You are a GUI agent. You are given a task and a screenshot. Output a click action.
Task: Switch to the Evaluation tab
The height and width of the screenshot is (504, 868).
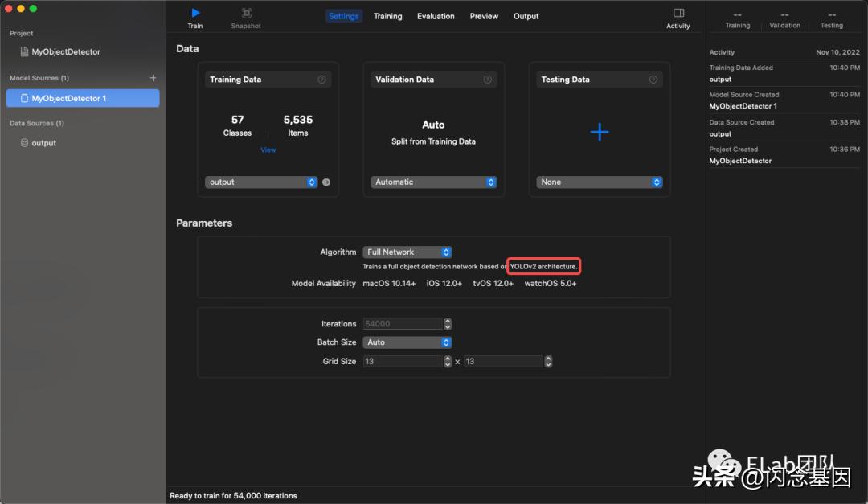coord(435,15)
